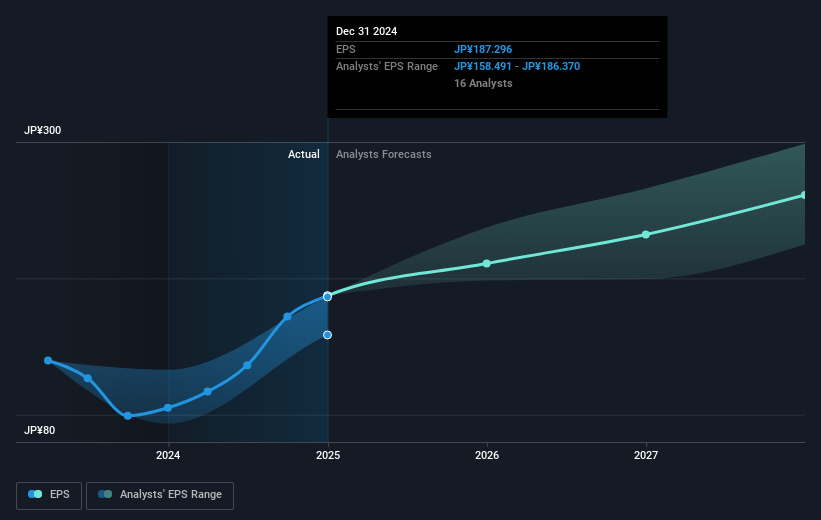Select the first EPS data point in 2023
Image resolution: width=821 pixels, height=520 pixels.
click(x=48, y=360)
